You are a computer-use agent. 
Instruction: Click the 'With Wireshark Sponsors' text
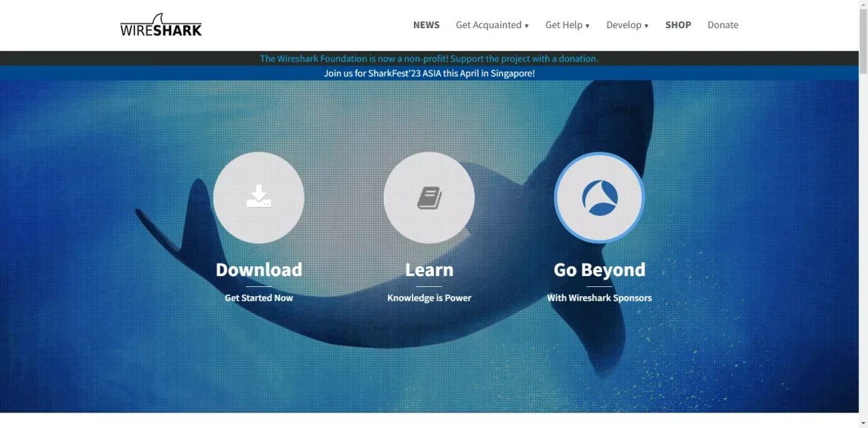pos(599,298)
